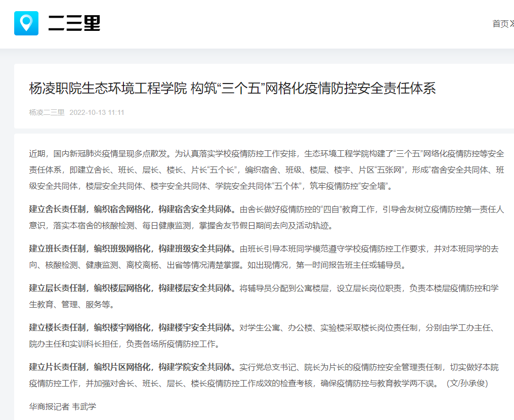
Task: Click the bold heading 建立层长责任制
Action: [59, 288]
